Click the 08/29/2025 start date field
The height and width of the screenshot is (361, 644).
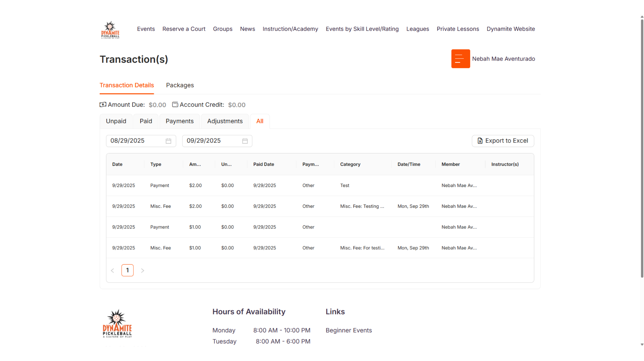tap(134, 141)
